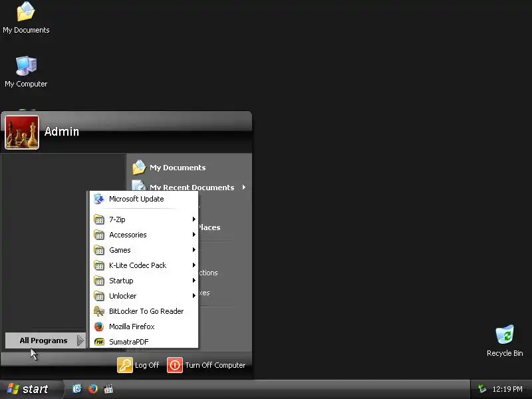Expand the Games submenu arrow
This screenshot has width=532, height=399.
(194, 250)
